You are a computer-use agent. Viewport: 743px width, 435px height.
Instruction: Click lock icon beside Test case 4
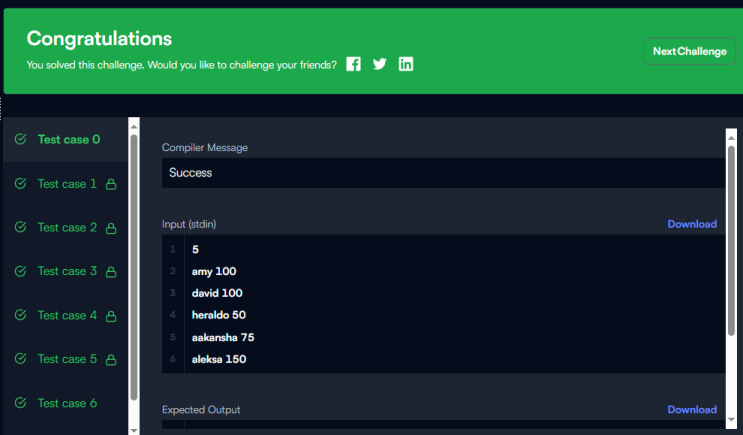pos(111,316)
